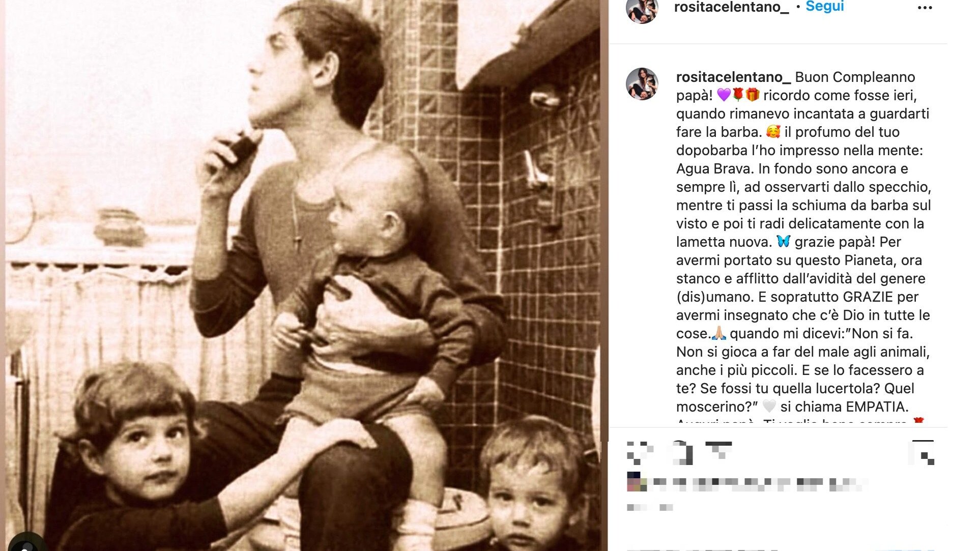
Task: Click the blurred post date text
Action: (x=650, y=507)
